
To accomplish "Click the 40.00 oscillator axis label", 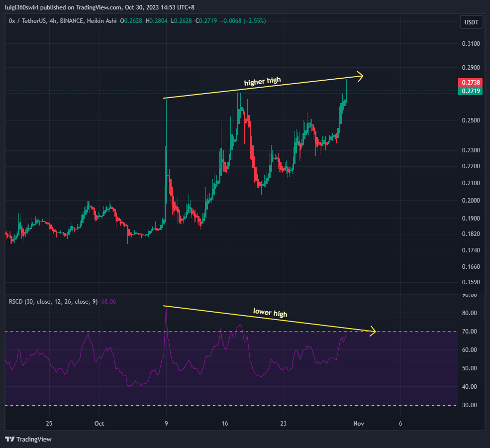I will (470, 387).
